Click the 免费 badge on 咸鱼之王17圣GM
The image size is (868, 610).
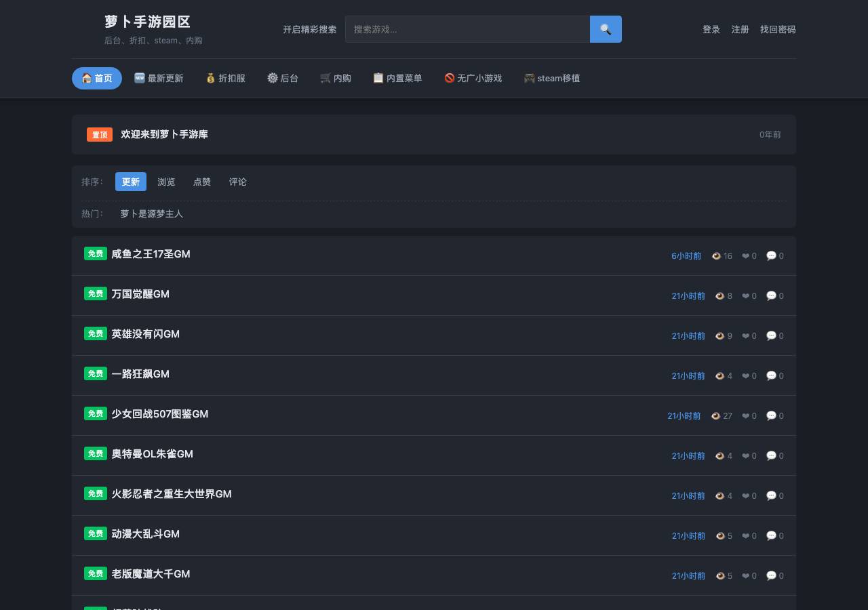click(96, 253)
